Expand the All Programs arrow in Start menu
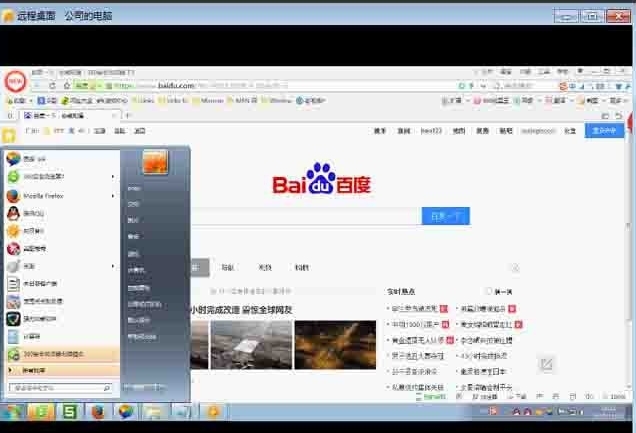Image resolution: width=636 pixels, height=433 pixels. click(11, 370)
